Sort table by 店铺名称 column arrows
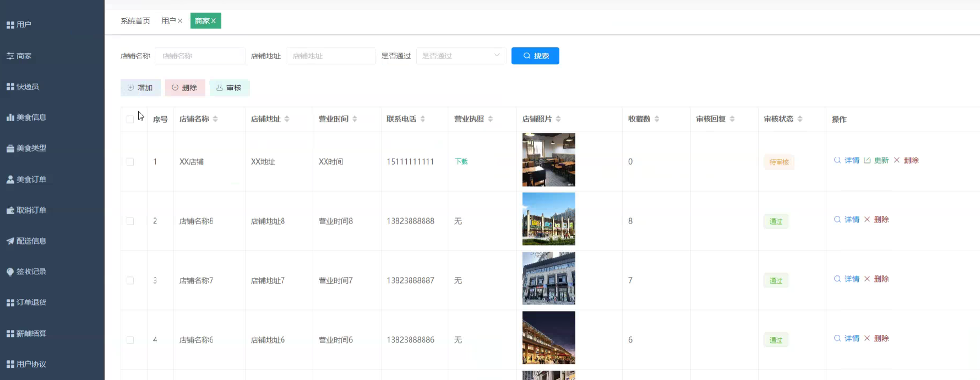The width and height of the screenshot is (980, 380). tap(215, 119)
